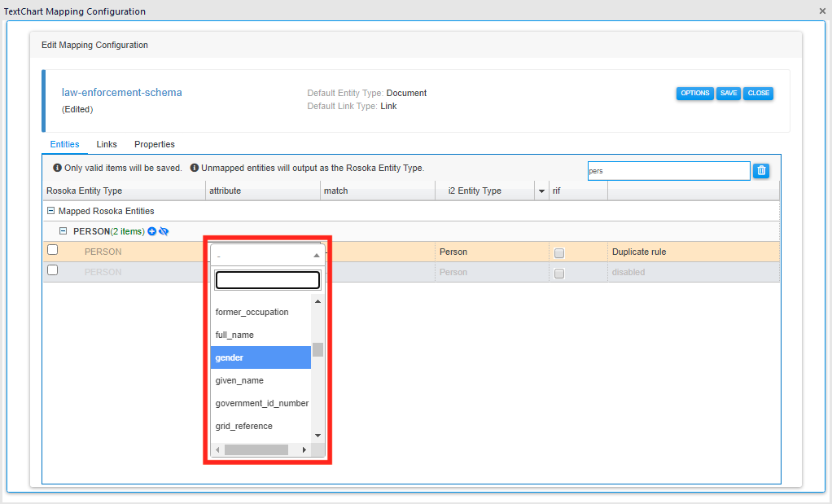The height and width of the screenshot is (504, 832).
Task: Switch to the Links tab
Action: pos(107,144)
